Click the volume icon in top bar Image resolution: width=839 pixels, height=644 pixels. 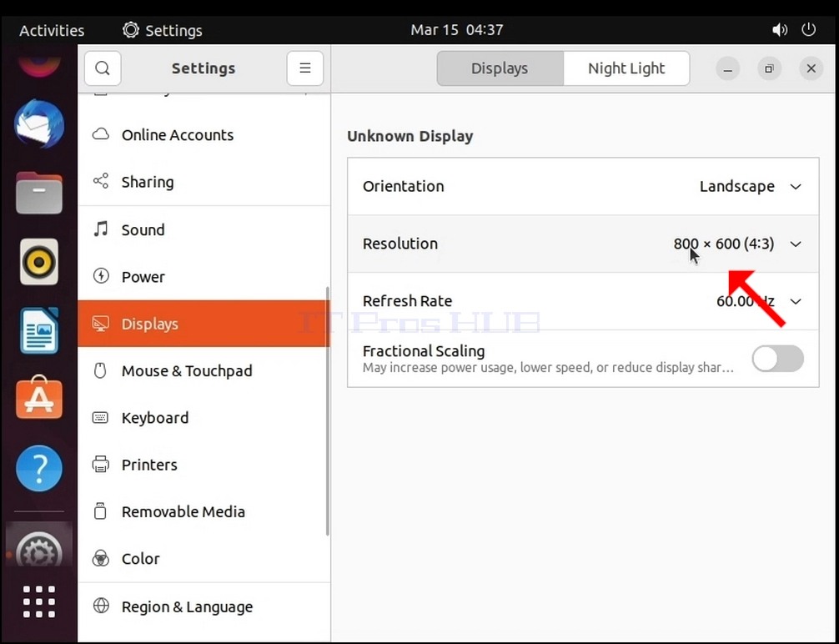pyautogui.click(x=780, y=30)
